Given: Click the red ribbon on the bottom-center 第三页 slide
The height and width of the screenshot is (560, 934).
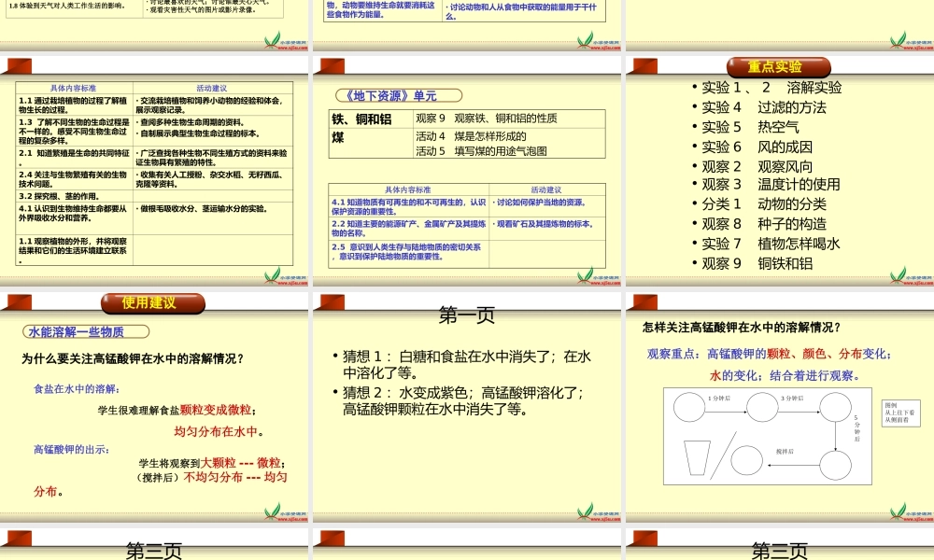Looking at the screenshot, I should click(x=329, y=539).
